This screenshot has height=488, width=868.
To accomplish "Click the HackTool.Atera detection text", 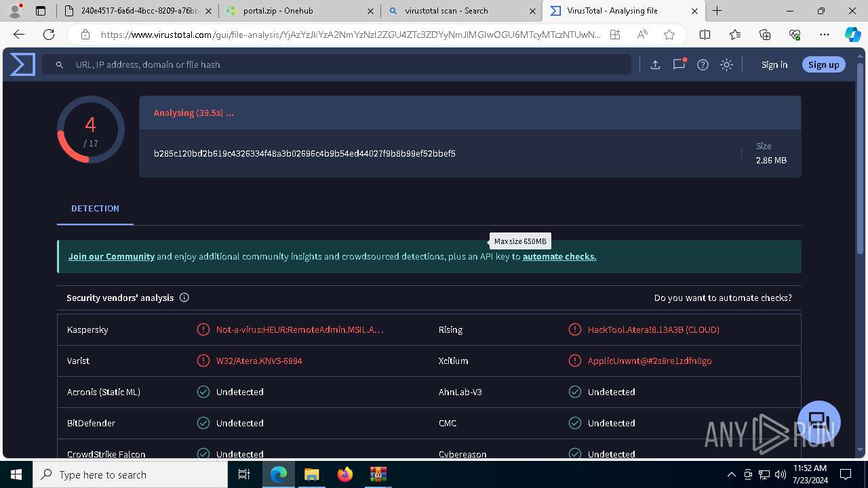I will [654, 329].
